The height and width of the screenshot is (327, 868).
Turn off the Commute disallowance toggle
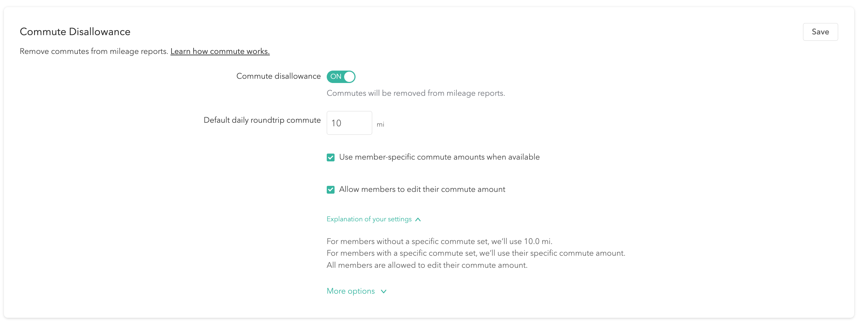click(341, 77)
